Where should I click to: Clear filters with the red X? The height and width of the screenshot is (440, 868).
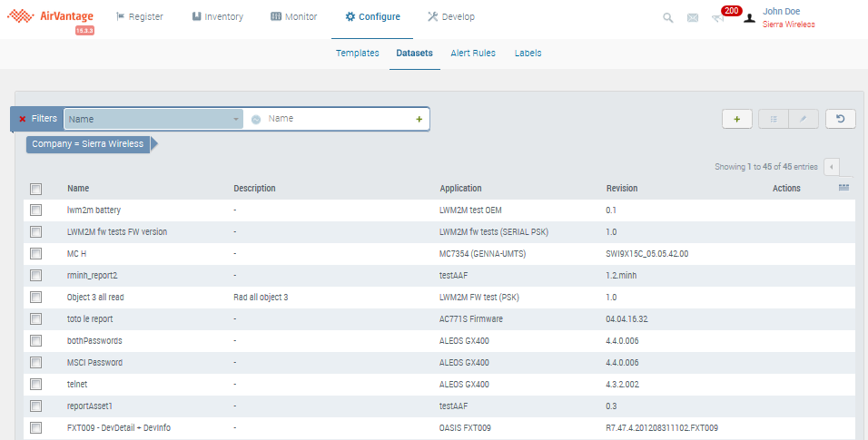22,119
